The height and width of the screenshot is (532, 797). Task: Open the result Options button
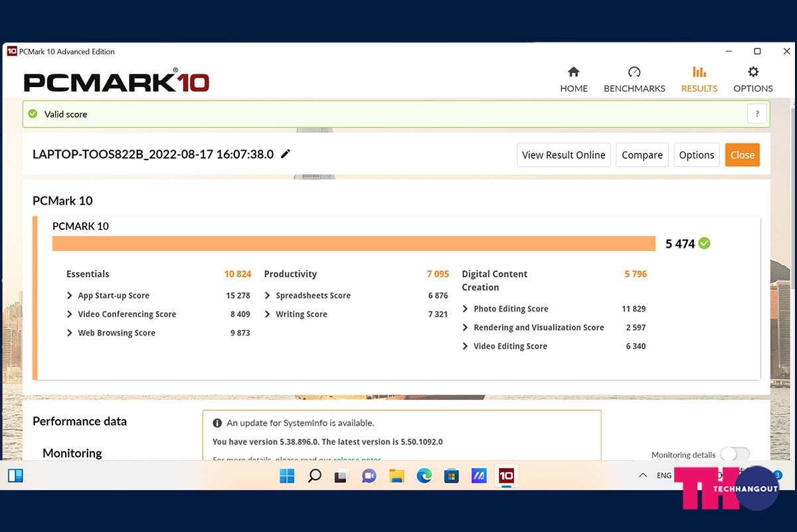coord(697,155)
